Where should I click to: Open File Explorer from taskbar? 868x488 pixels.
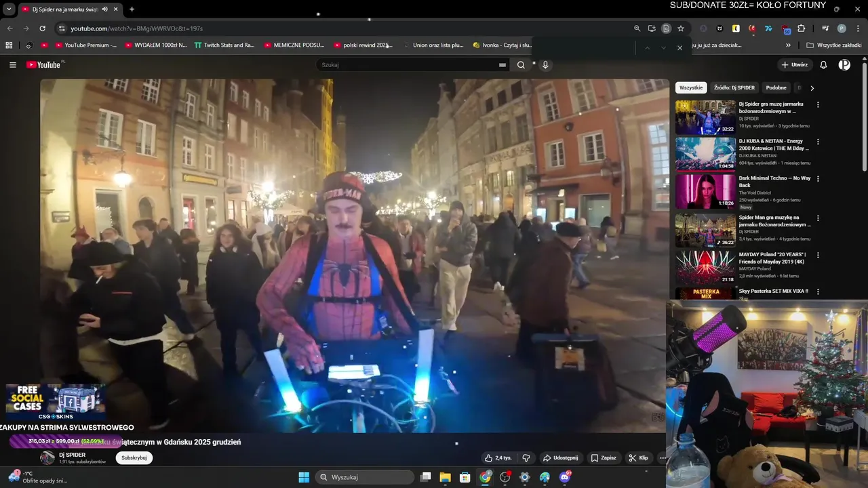tap(445, 477)
